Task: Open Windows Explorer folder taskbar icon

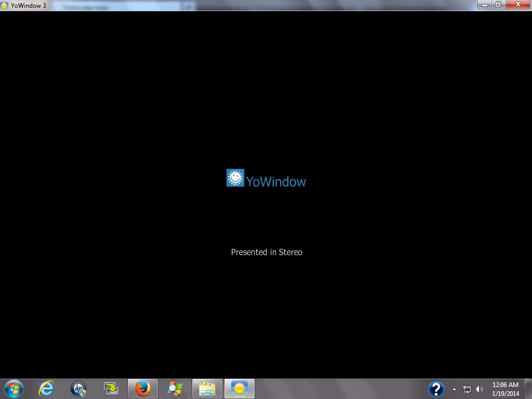Action: coord(207,389)
